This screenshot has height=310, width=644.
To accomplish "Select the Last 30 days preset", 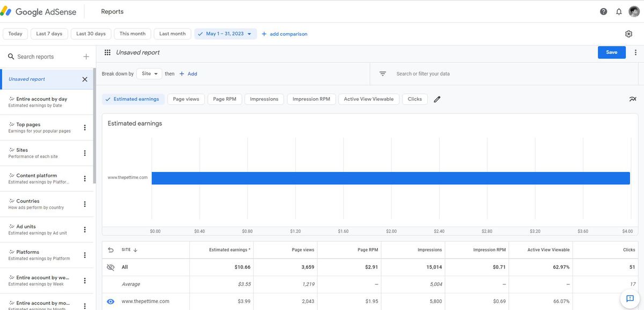I will (91, 34).
